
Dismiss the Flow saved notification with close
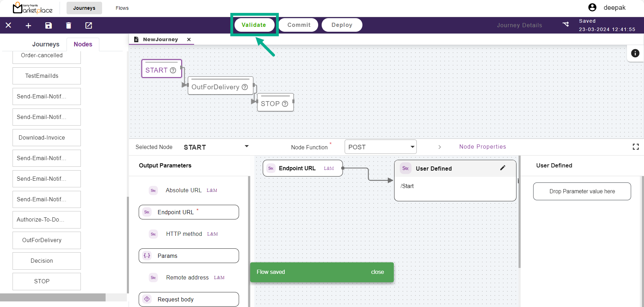pyautogui.click(x=377, y=272)
